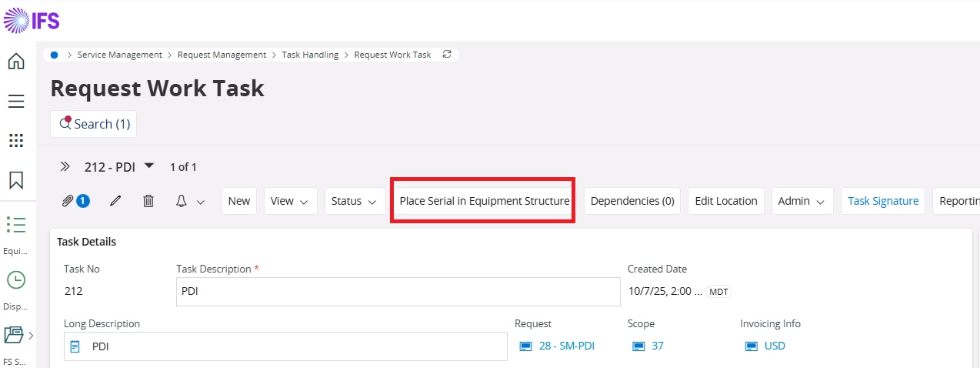Screen dimensions: 980x368
Task: Click the Home icon in sidebar
Action: [15, 62]
